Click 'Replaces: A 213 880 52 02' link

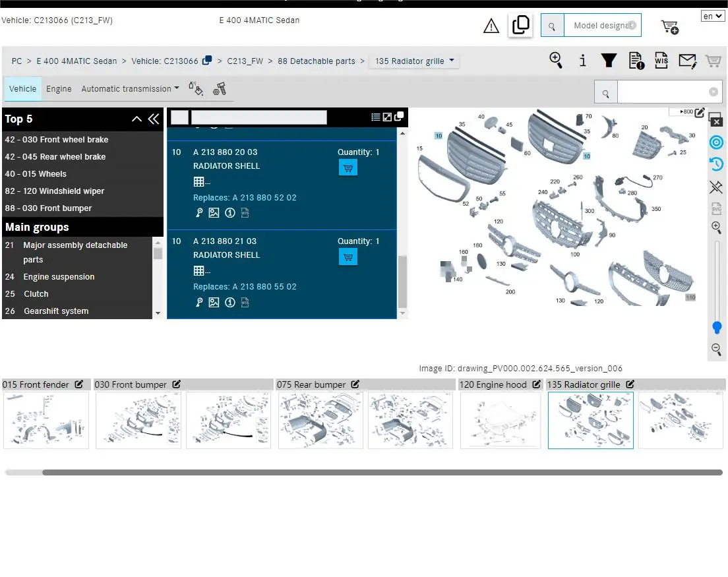coord(245,197)
